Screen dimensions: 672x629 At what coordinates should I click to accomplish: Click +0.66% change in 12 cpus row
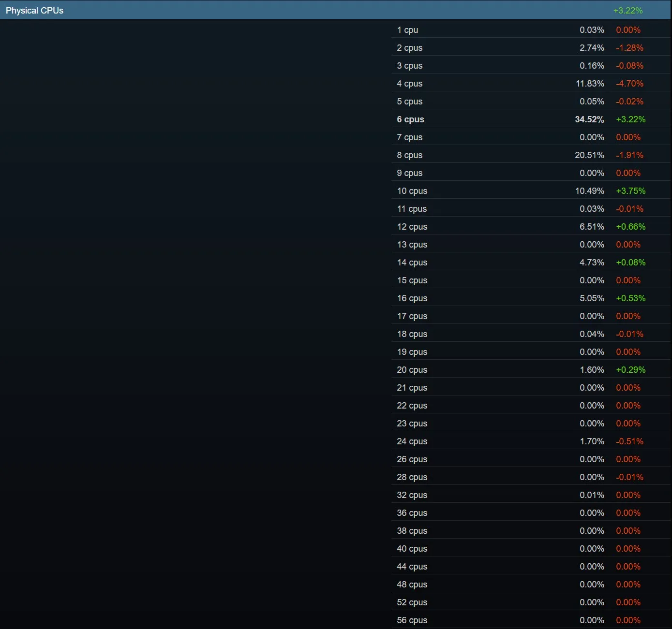coord(630,227)
